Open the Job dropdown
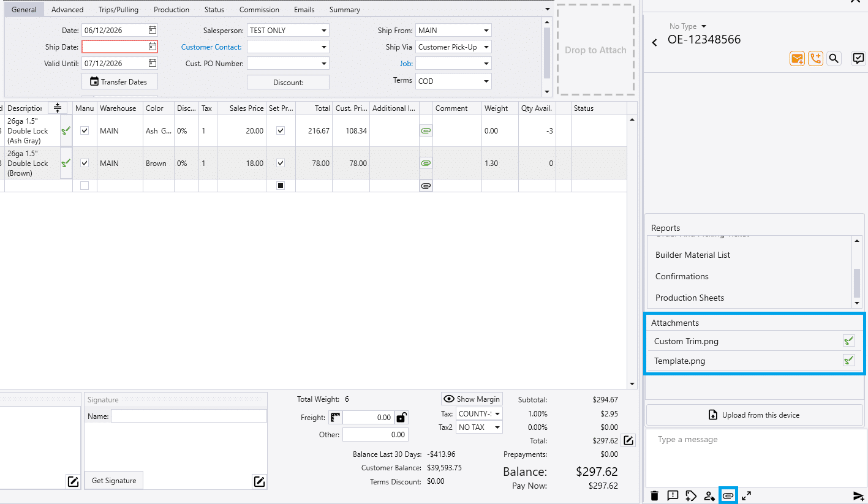868x504 pixels. pyautogui.click(x=453, y=63)
